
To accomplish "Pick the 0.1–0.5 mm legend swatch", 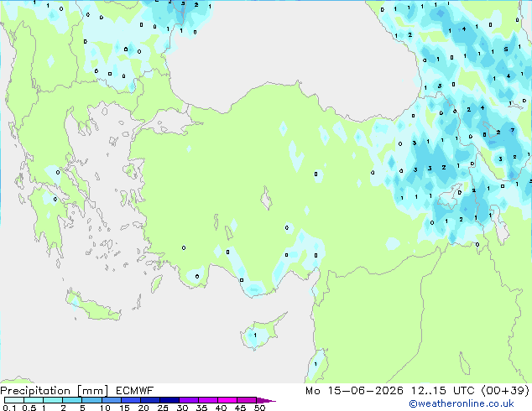I will coord(14,400).
